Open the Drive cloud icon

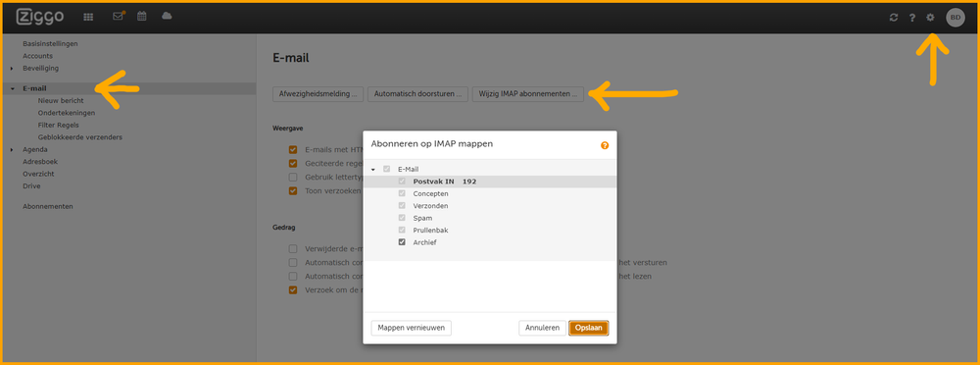[x=167, y=17]
